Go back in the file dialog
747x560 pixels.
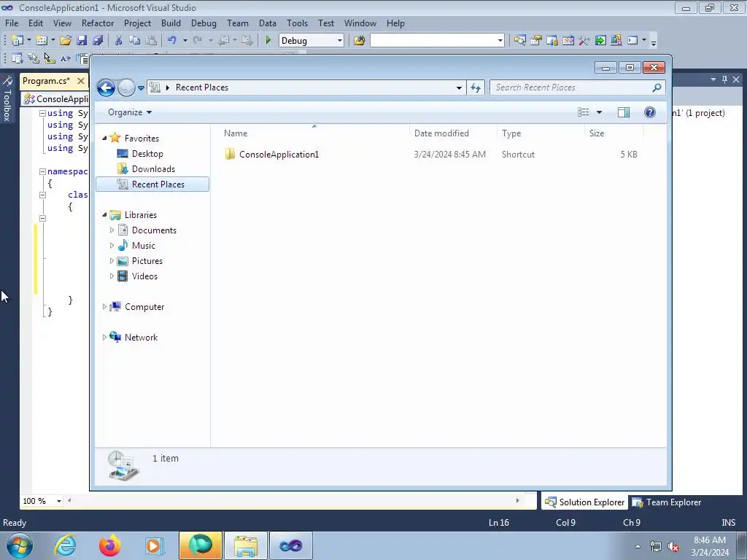[x=106, y=87]
